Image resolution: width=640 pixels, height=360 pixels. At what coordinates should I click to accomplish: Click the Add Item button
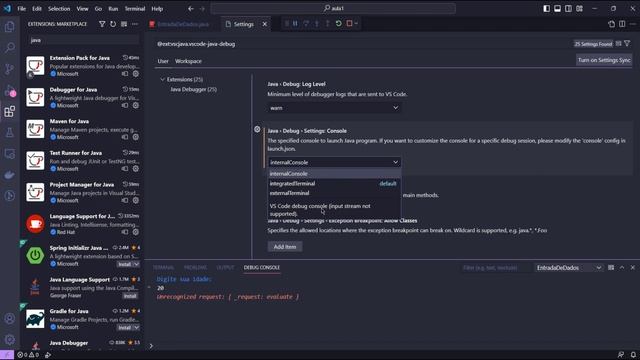(x=285, y=247)
